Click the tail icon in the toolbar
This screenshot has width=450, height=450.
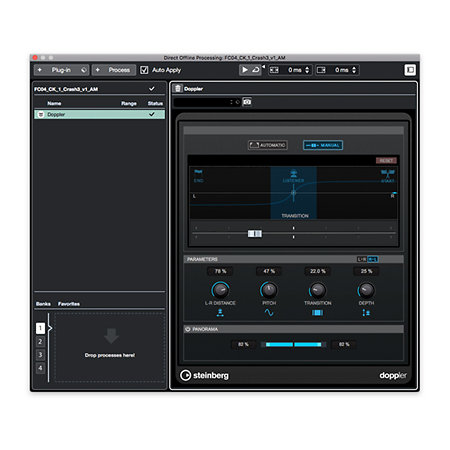point(321,70)
